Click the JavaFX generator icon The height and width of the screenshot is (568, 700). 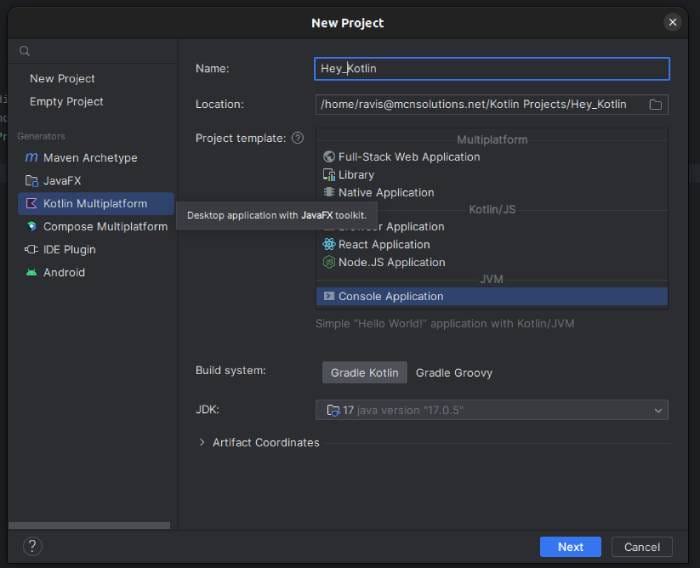(31, 181)
